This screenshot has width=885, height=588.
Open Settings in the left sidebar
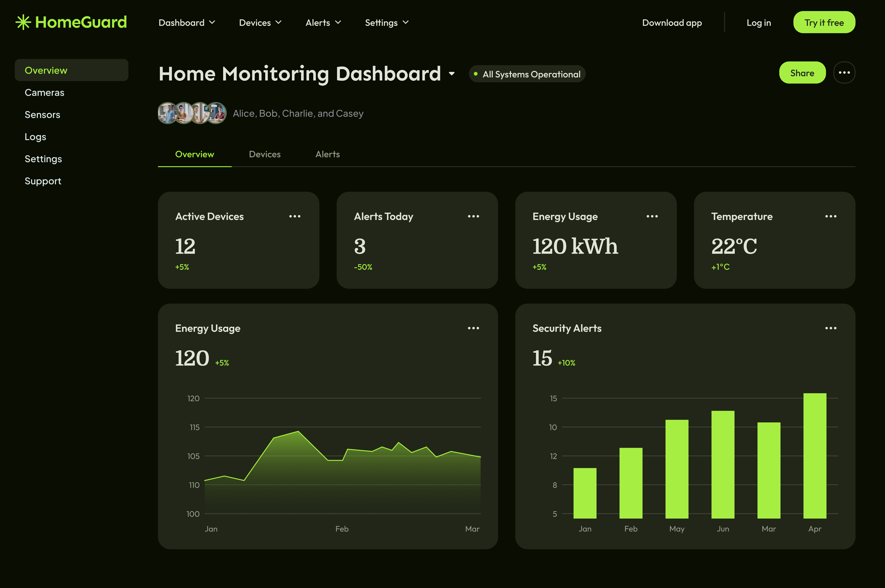pyautogui.click(x=43, y=159)
